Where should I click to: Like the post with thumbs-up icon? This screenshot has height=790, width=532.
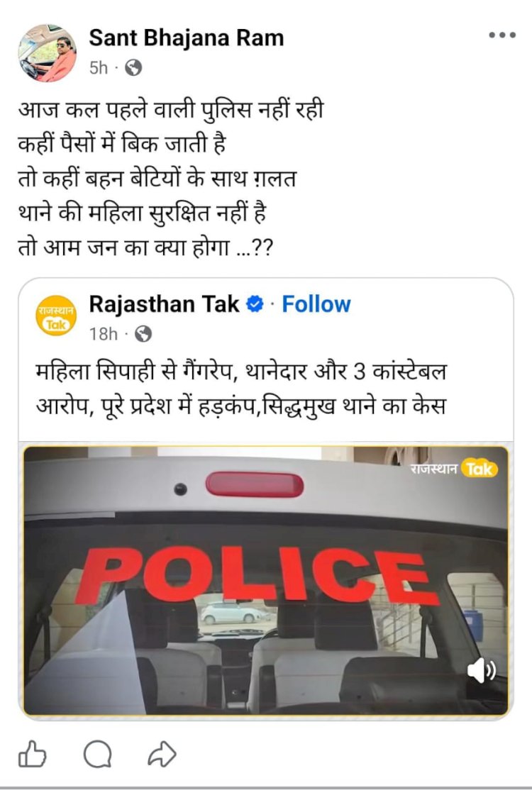[32, 754]
